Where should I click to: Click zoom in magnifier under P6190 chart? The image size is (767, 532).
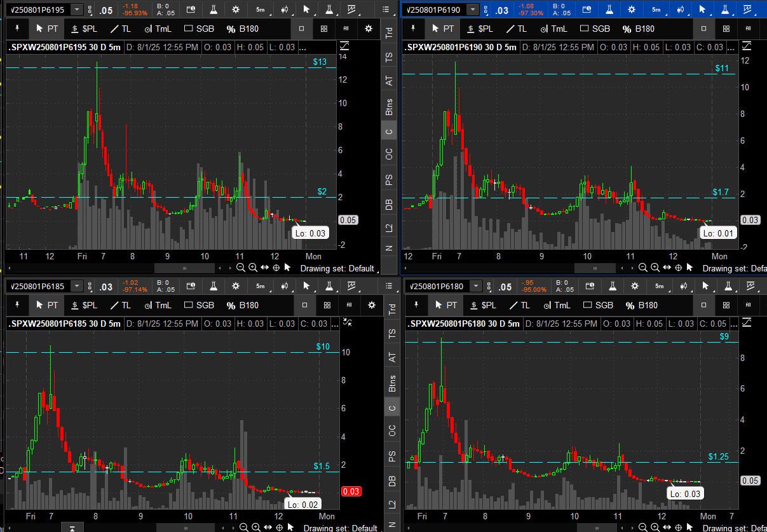click(655, 268)
